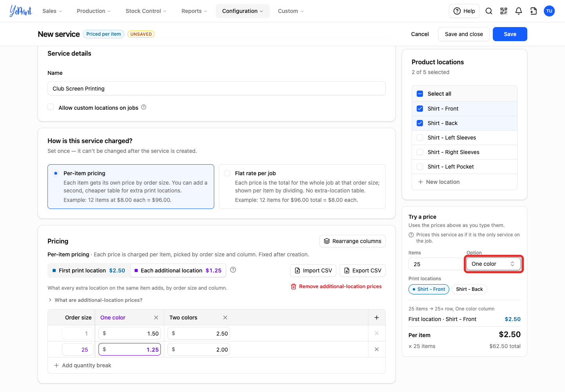565x392 pixels.
Task: Click Export CSV button
Action: 363,270
